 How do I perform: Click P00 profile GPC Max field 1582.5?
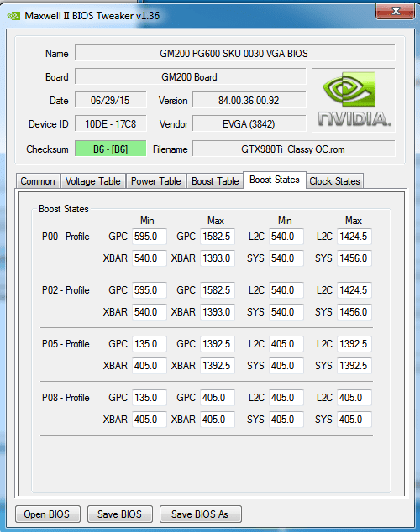(218, 237)
